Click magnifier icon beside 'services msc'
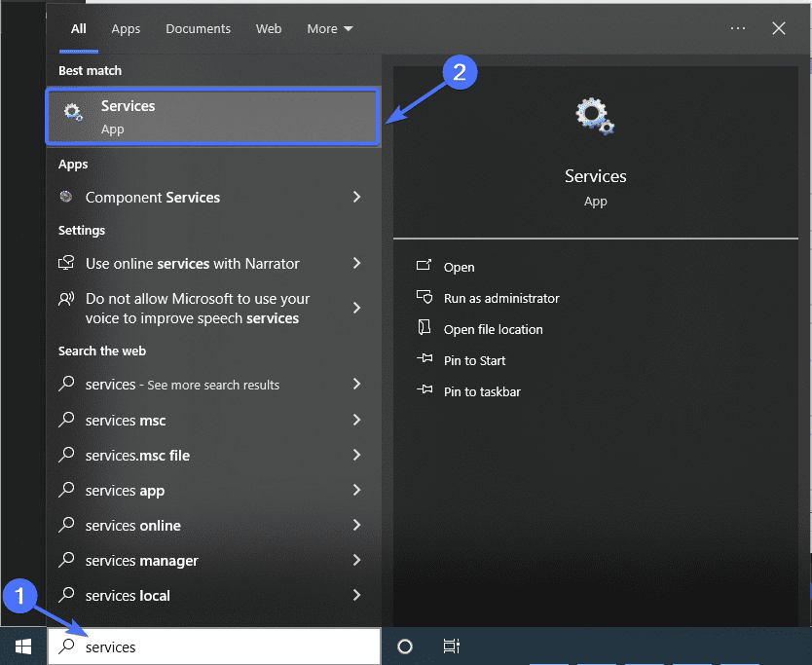Viewport: 812px width, 665px height. (66, 419)
